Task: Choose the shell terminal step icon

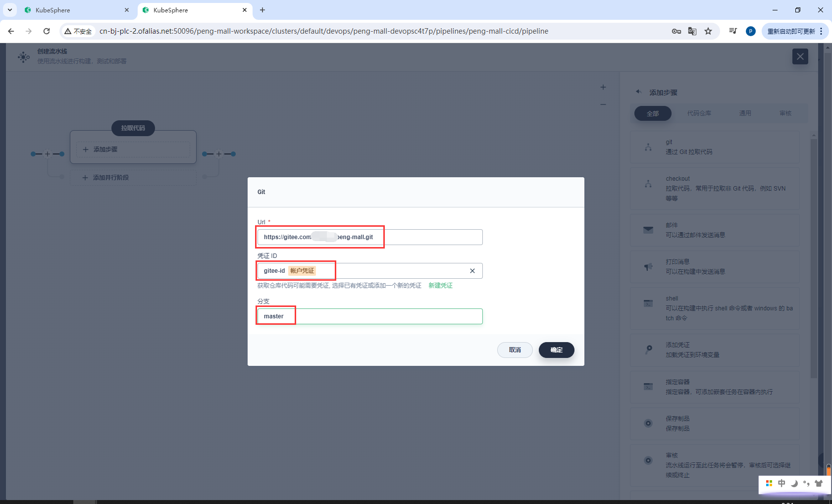Action: pos(648,303)
